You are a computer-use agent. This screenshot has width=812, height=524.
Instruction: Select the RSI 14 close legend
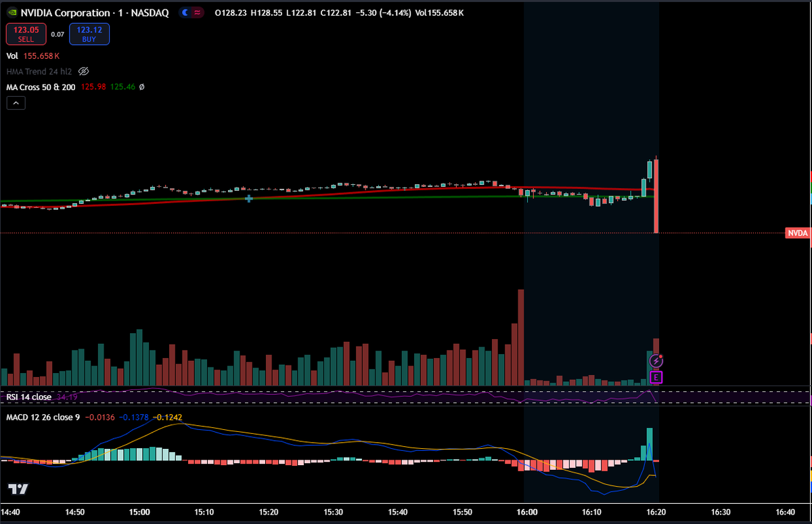(28, 397)
